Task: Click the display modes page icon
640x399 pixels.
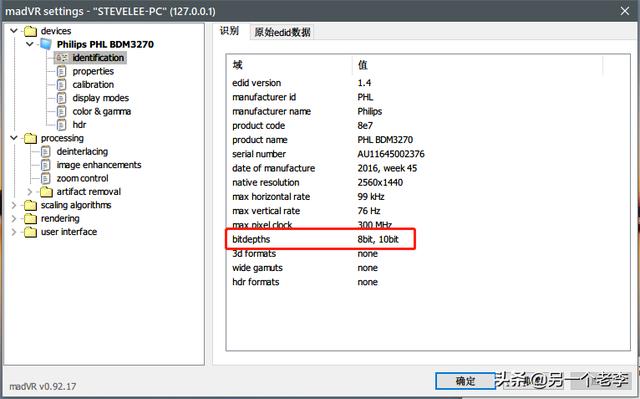Action: coord(61,98)
